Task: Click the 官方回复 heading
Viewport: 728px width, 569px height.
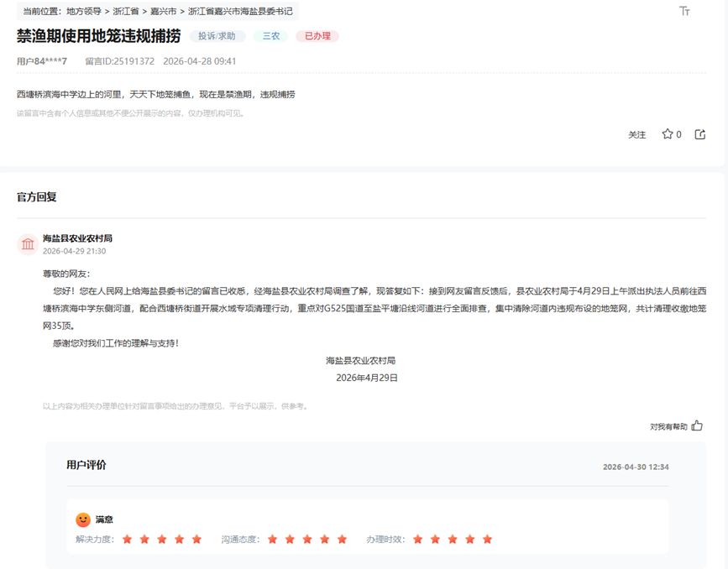Action: (37, 196)
